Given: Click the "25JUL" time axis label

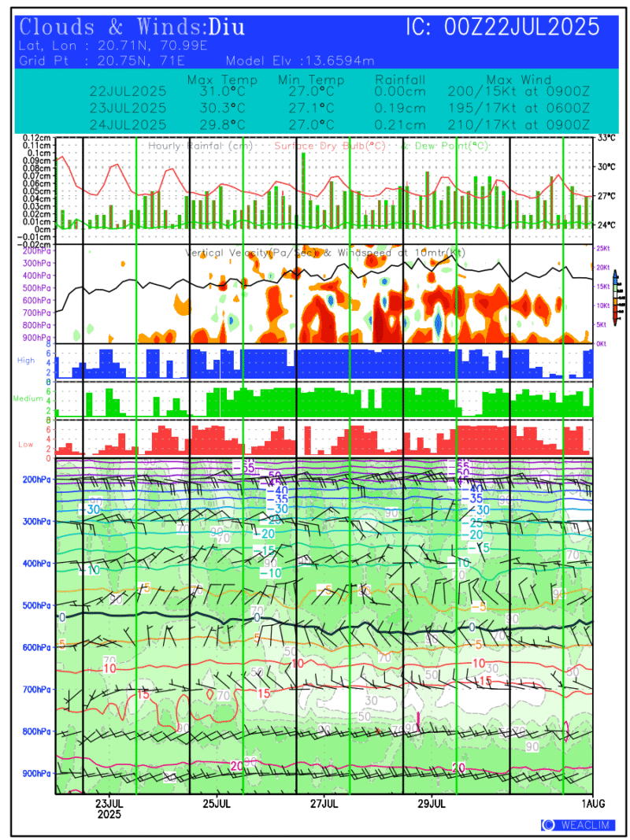Looking at the screenshot, I should pos(217,804).
